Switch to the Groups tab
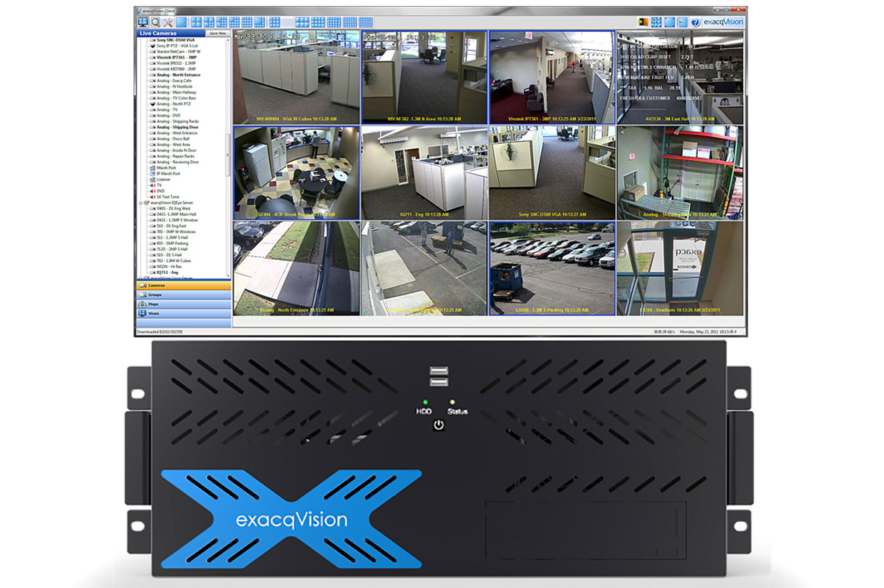 tap(184, 295)
